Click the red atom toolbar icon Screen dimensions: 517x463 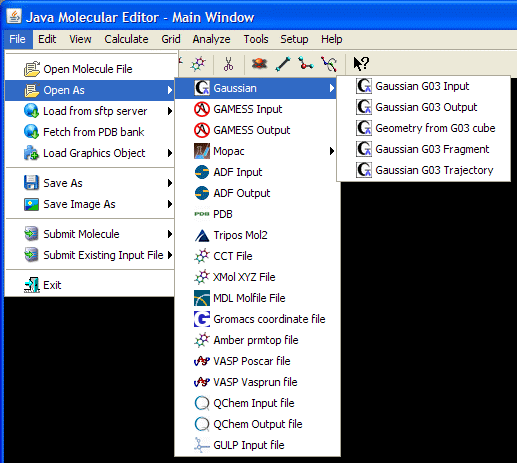[259, 63]
